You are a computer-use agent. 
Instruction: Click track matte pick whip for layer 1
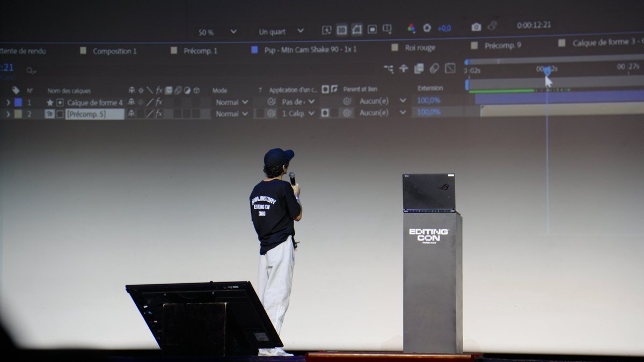pyautogui.click(x=272, y=101)
